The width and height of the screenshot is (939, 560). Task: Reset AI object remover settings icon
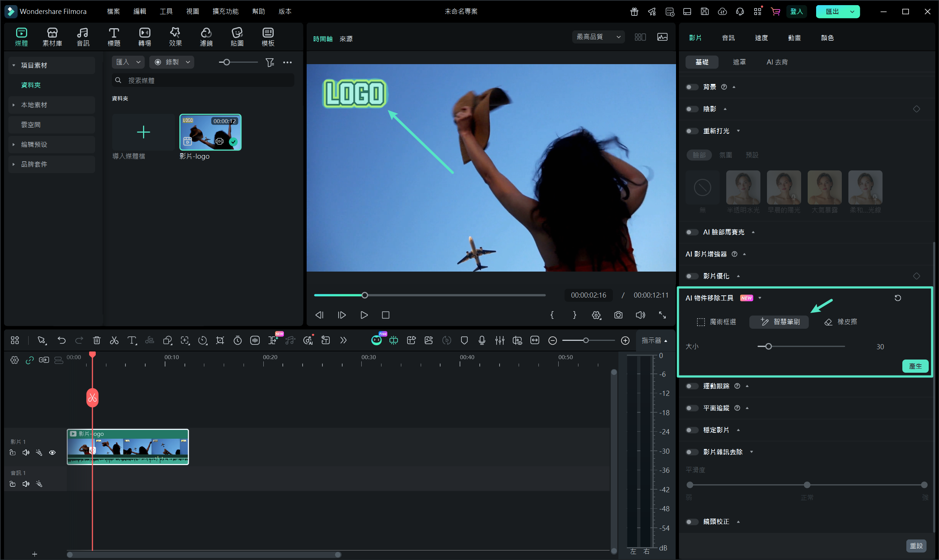click(898, 298)
